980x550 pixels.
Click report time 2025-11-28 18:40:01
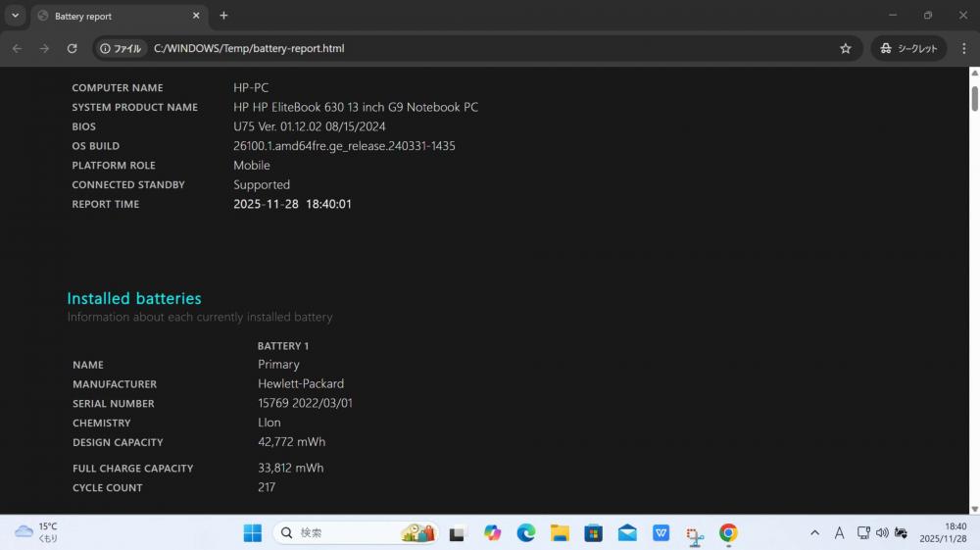[292, 204]
